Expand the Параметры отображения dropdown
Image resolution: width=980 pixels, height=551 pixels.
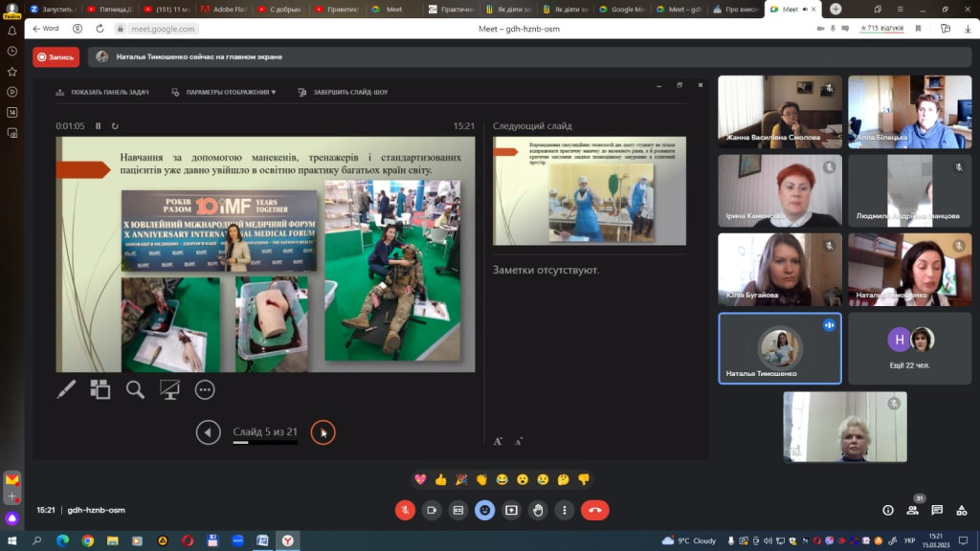(x=224, y=93)
